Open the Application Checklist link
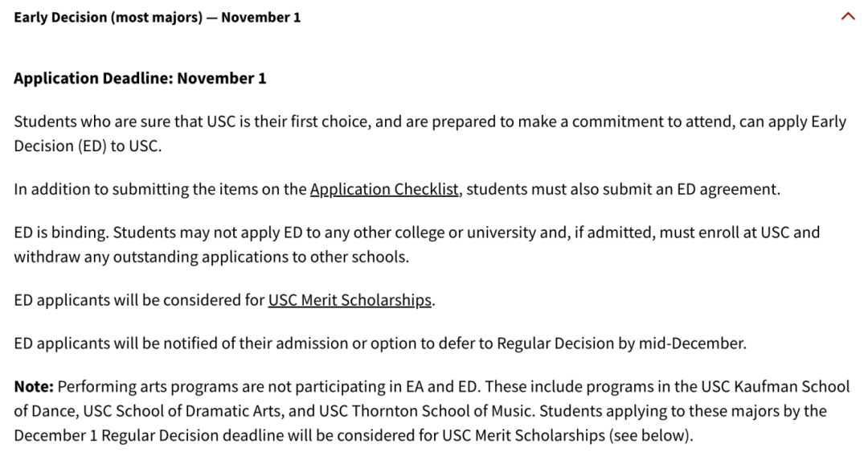This screenshot has height=469, width=868. click(384, 190)
